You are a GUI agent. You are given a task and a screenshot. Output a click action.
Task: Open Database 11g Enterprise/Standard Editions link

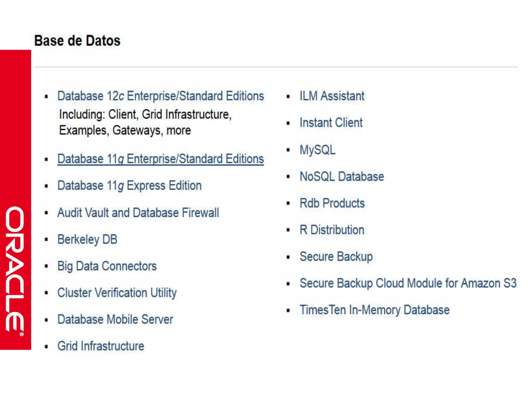[161, 159]
